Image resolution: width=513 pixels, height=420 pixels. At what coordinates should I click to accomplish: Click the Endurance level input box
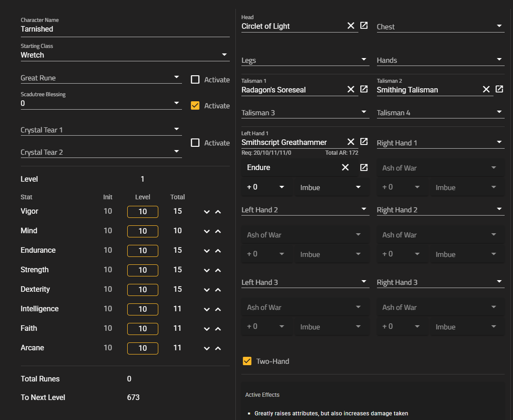[143, 251]
